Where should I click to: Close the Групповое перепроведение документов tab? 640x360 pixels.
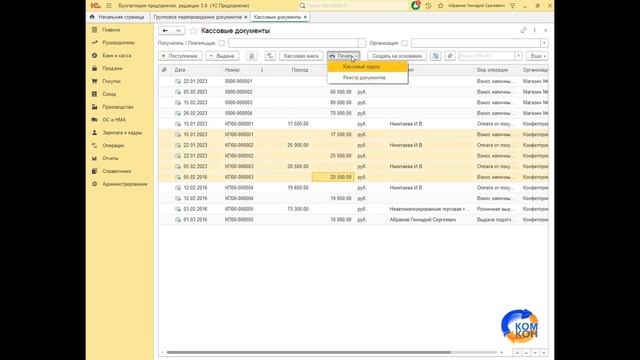click(x=246, y=17)
